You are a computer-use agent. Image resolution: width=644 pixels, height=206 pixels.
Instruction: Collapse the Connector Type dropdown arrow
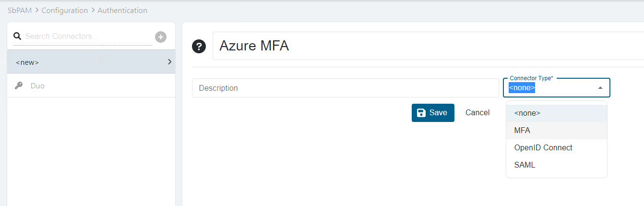click(600, 88)
